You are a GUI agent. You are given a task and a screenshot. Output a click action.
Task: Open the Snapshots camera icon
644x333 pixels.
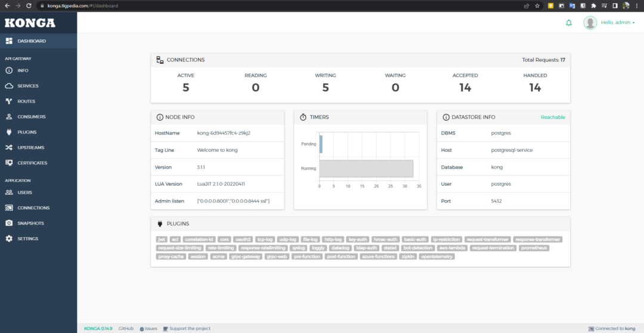9,223
